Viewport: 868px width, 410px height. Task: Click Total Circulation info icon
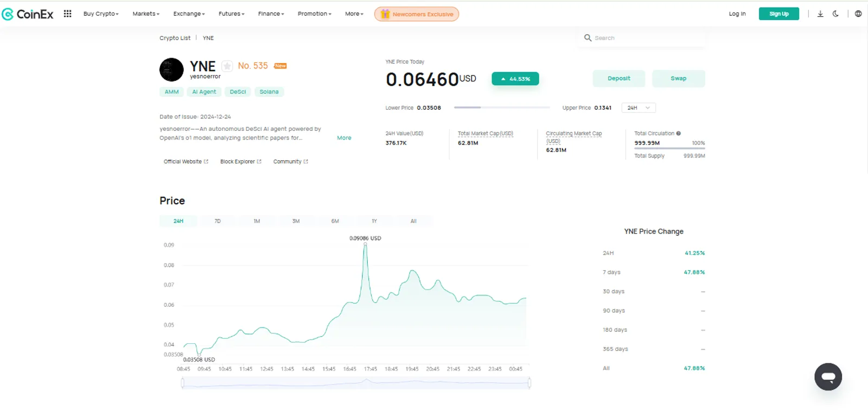(679, 133)
